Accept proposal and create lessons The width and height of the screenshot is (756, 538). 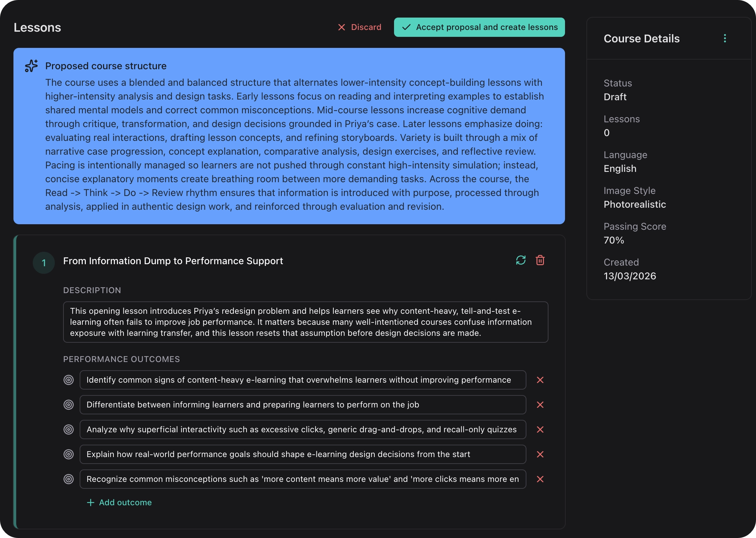[x=479, y=27]
